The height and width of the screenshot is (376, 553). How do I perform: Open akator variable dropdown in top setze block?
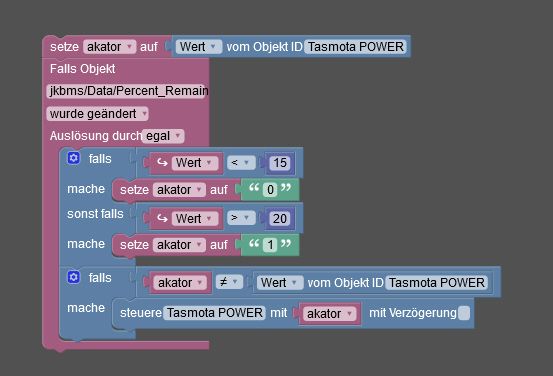click(x=109, y=47)
